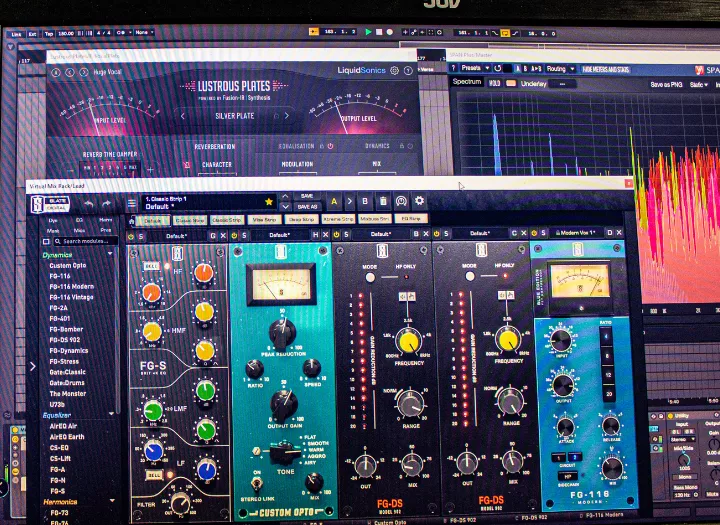Solo the Custom Opto module with S button
Image resolution: width=720 pixels, height=525 pixels.
click(x=244, y=236)
